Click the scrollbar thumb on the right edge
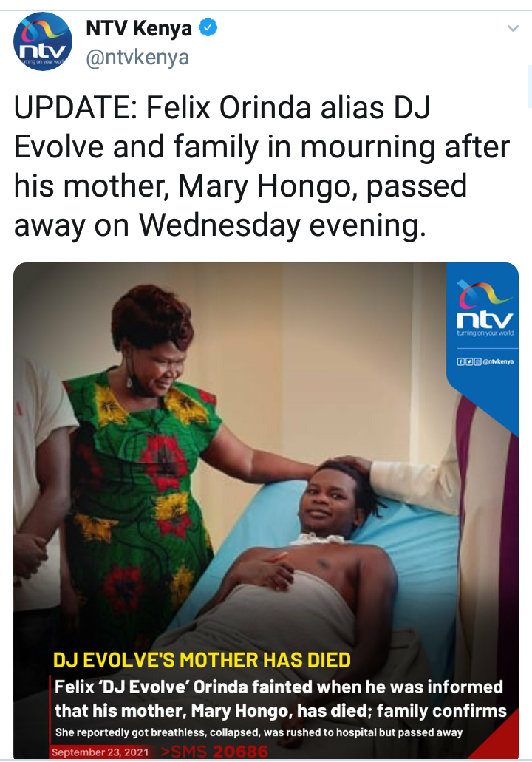Viewport: 532px width, 762px height. pyautogui.click(x=529, y=86)
